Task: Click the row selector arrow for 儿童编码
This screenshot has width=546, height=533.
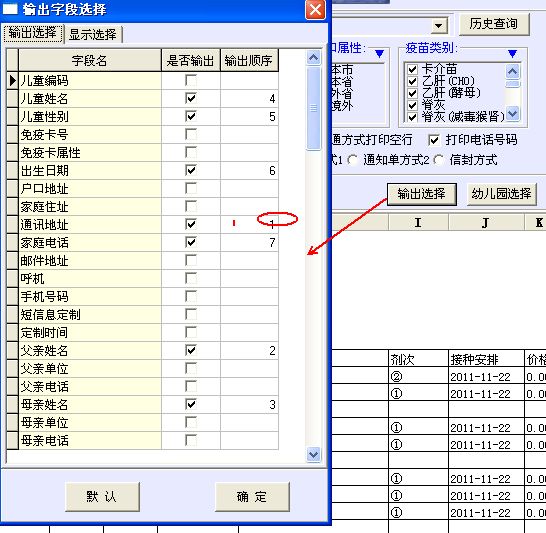Action: coord(13,81)
